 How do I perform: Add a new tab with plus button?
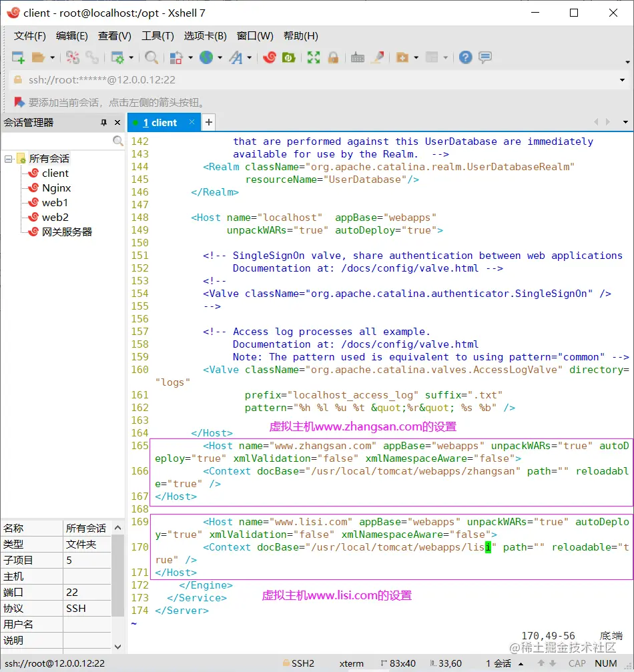[209, 122]
